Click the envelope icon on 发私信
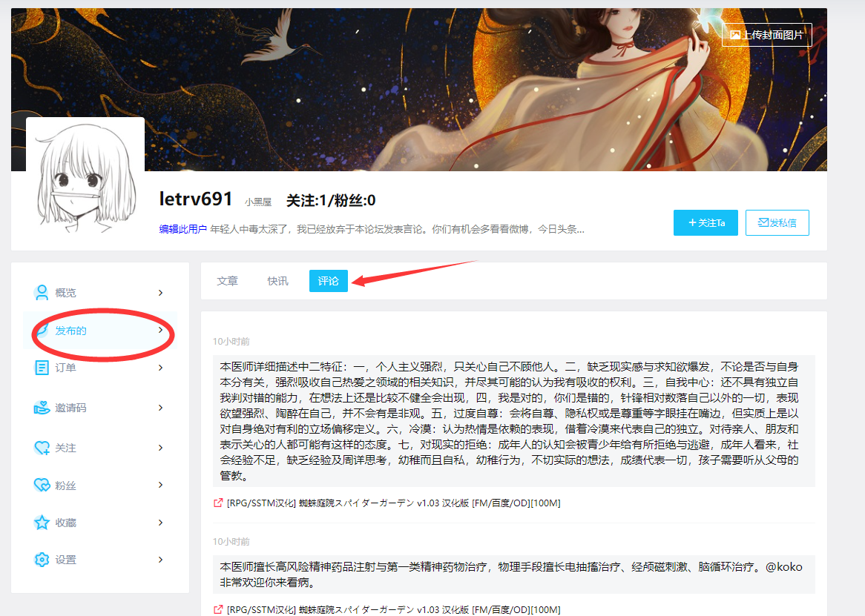The width and height of the screenshot is (865, 616). coord(763,222)
